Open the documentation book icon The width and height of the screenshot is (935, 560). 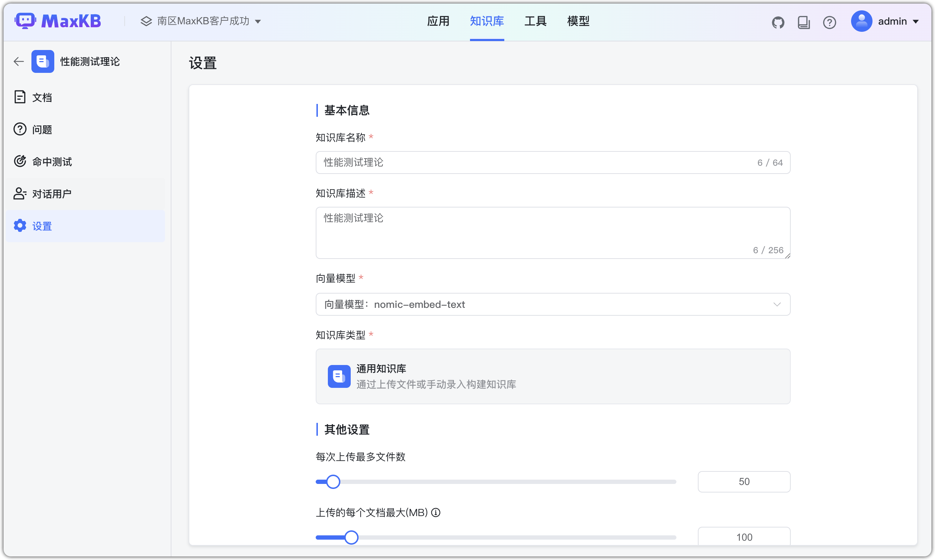pyautogui.click(x=803, y=22)
